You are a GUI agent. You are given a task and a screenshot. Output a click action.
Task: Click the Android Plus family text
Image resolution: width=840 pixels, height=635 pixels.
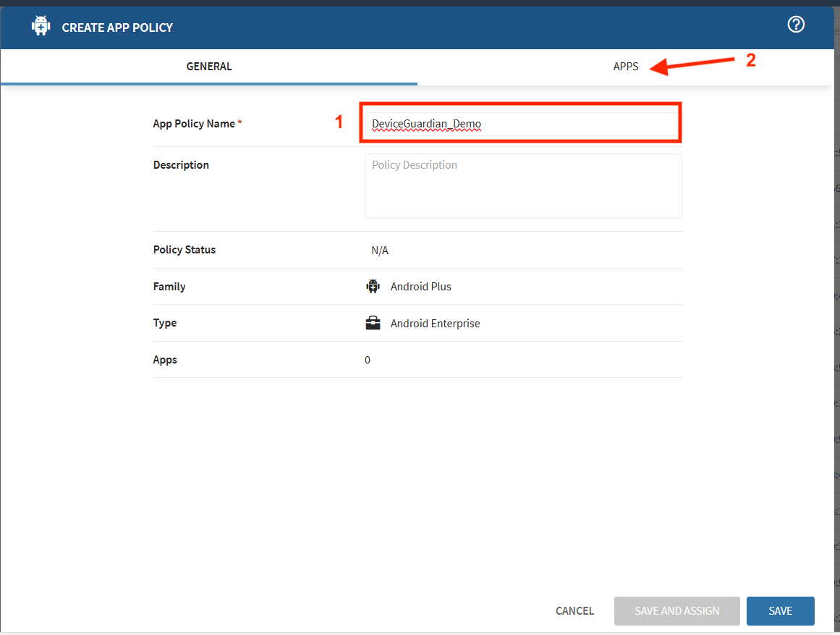pyautogui.click(x=420, y=287)
